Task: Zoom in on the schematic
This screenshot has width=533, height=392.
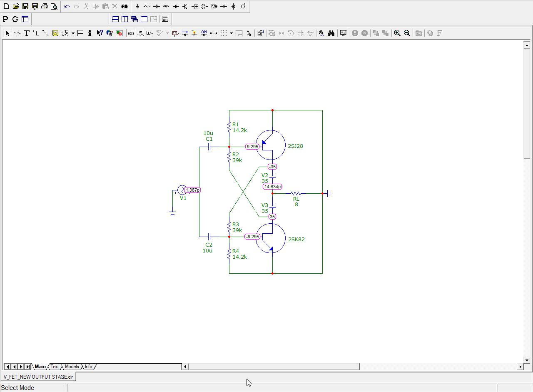Action: click(397, 33)
